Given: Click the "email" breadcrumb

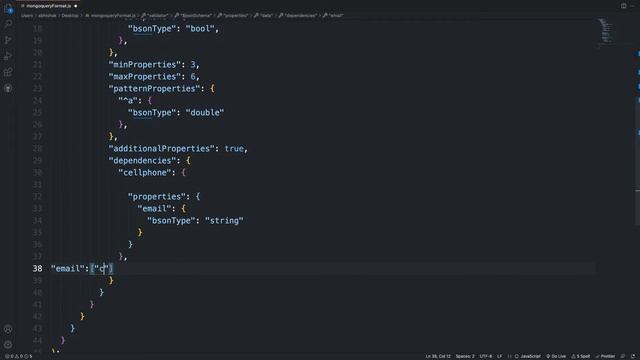Looking at the screenshot, I should 333,16.
